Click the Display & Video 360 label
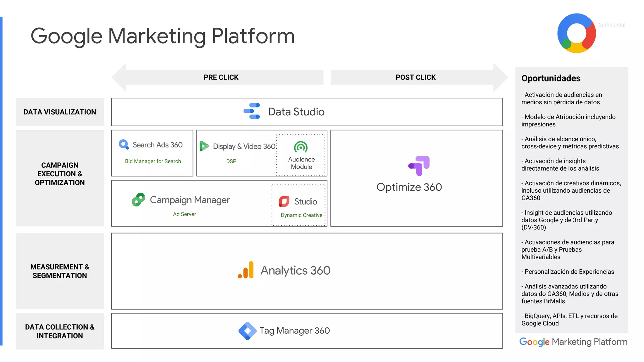 pyautogui.click(x=244, y=146)
